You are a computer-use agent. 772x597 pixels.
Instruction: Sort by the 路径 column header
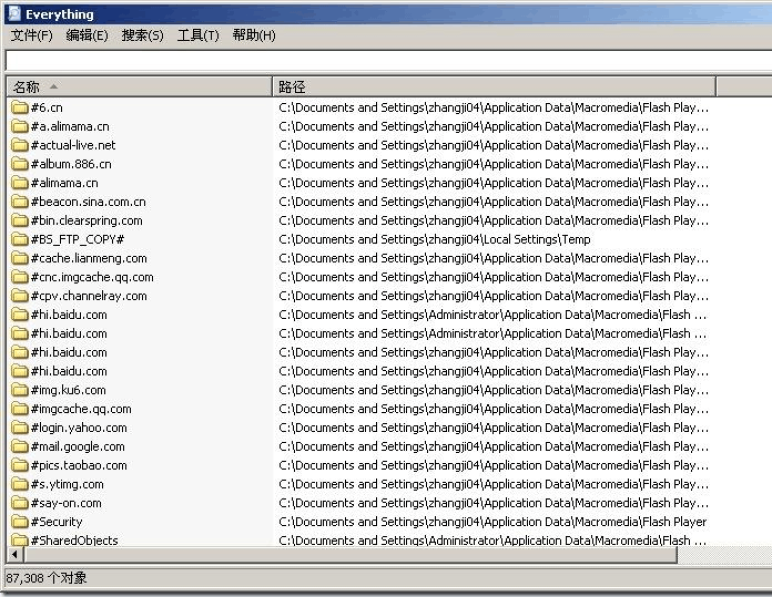click(x=494, y=87)
